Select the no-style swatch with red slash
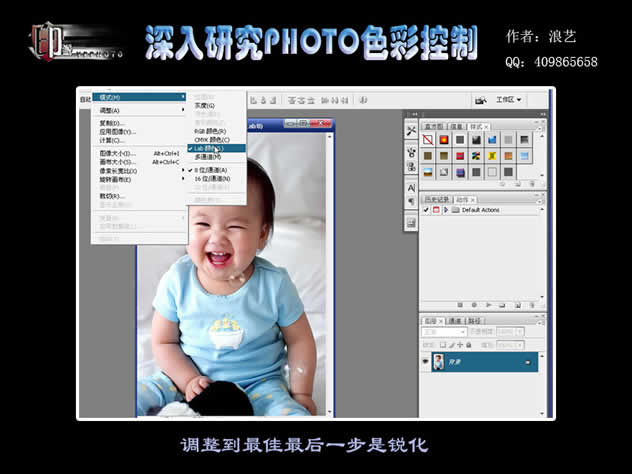The width and height of the screenshot is (632, 474). click(428, 140)
